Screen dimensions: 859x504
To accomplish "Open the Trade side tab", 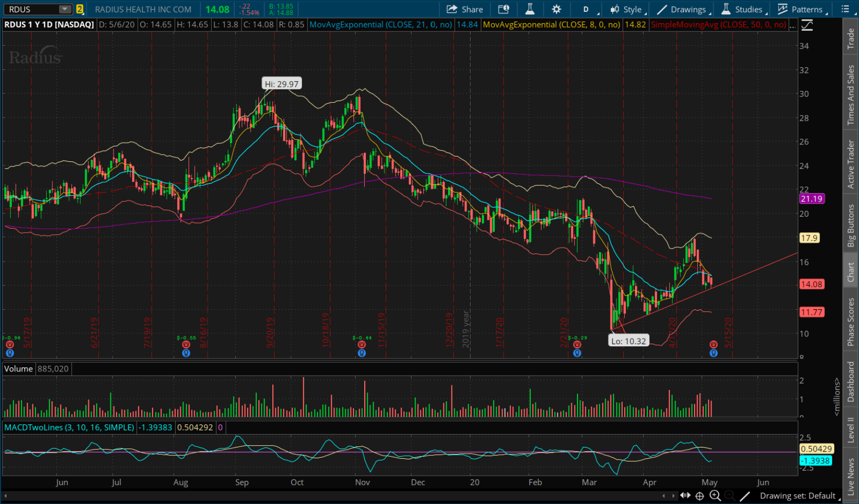I will (851, 39).
